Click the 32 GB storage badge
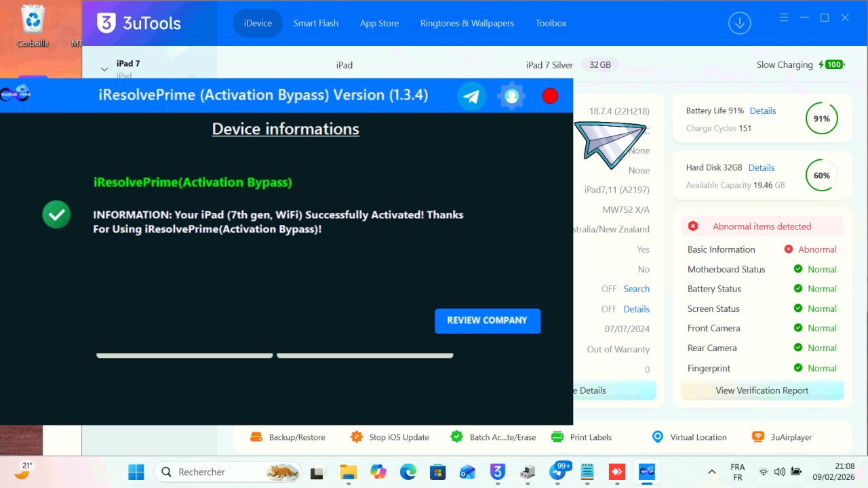Screen dimensions: 868x488 600,65
